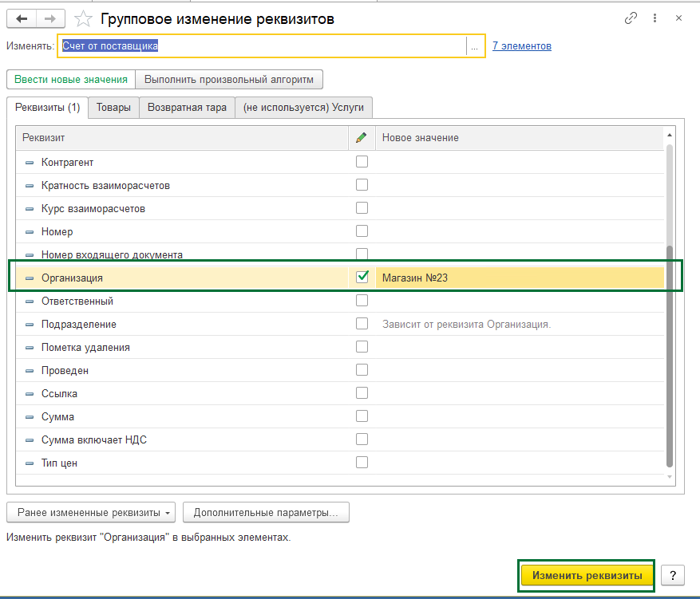This screenshot has width=700, height=599.
Task: Click the attribute icon next to Контрагент
Action: click(x=30, y=163)
